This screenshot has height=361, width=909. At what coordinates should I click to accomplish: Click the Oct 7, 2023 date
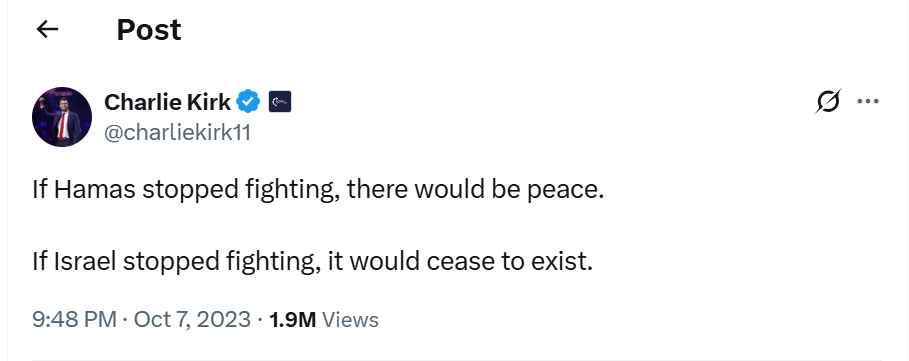tap(192, 320)
